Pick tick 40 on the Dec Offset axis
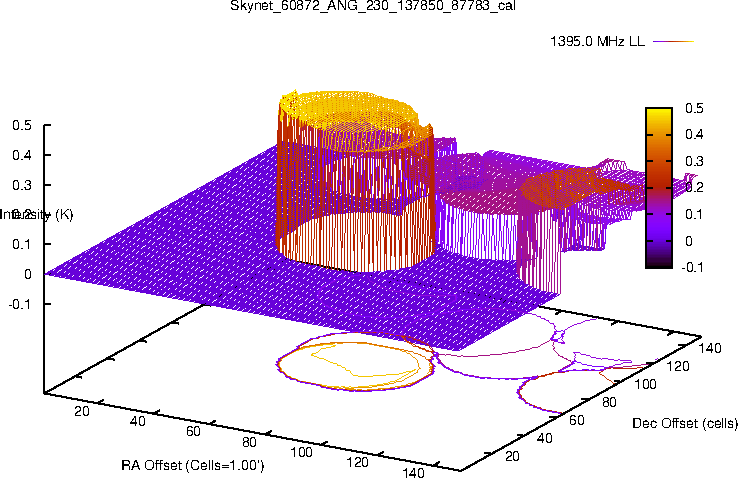The width and height of the screenshot is (738, 478). (x=545, y=438)
